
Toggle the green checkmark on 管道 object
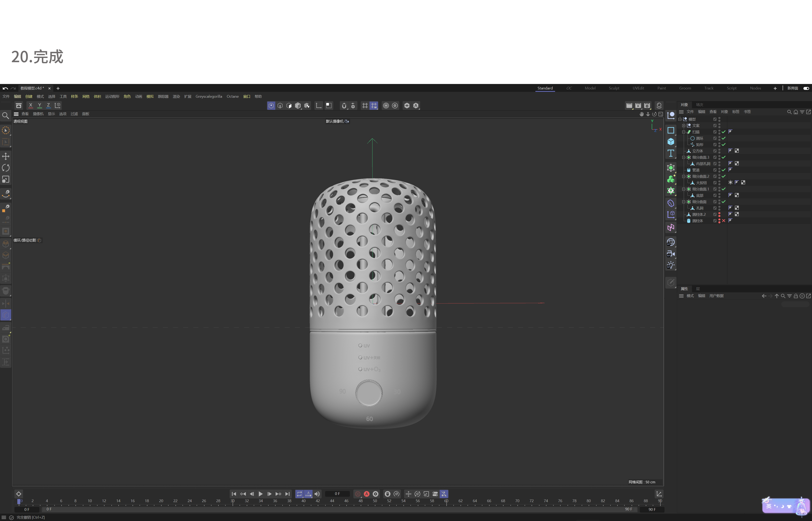[x=723, y=170]
